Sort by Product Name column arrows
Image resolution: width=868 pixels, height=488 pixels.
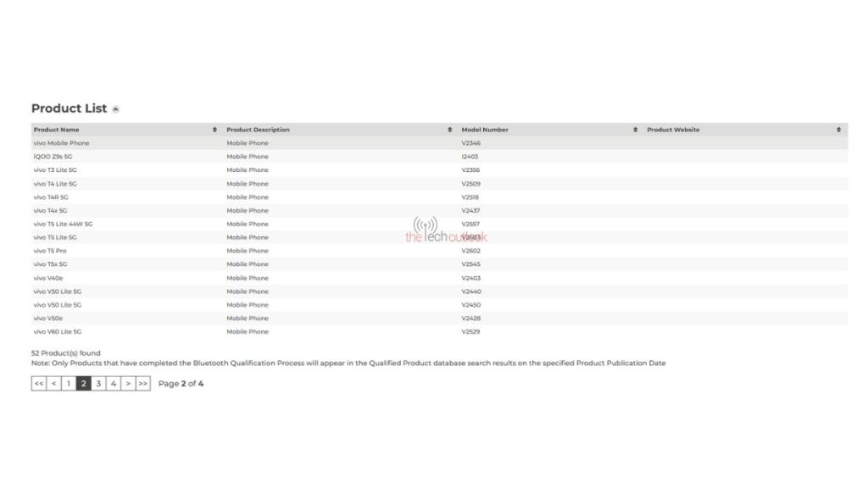point(214,130)
